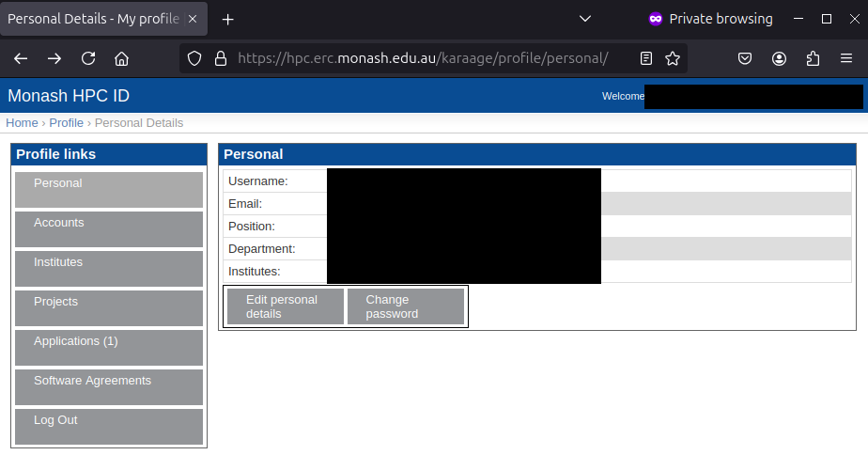Image resolution: width=868 pixels, height=455 pixels.
Task: Click the Change password button
Action: coord(405,306)
